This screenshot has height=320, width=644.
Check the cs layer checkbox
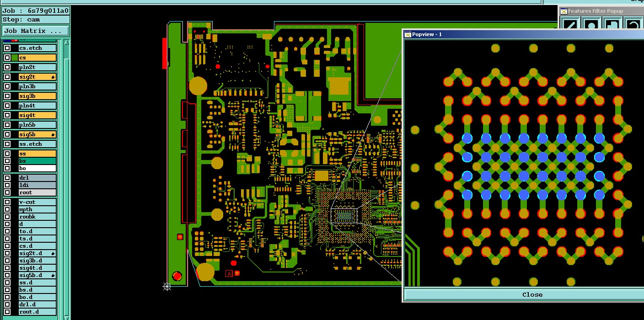point(7,58)
